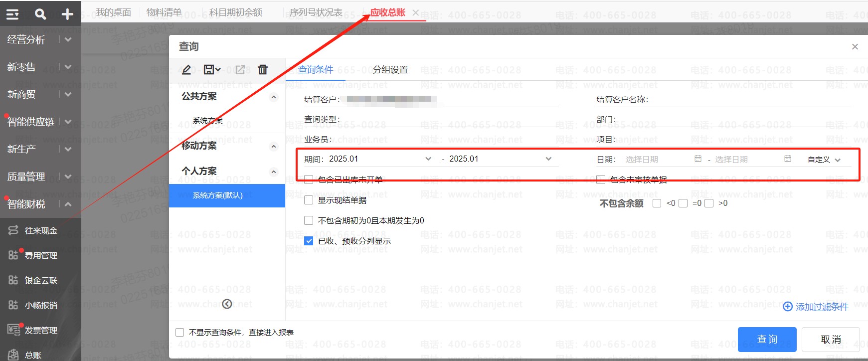Check 不显示查询条件，直接进入报表 option
Viewport: 868px width, 361px height.
180,332
